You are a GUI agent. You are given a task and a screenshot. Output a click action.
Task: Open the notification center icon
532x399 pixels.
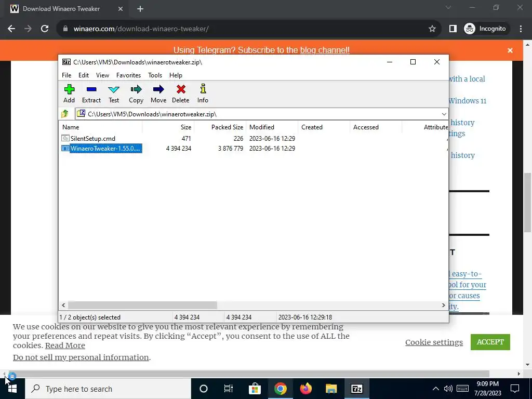pyautogui.click(x=515, y=389)
